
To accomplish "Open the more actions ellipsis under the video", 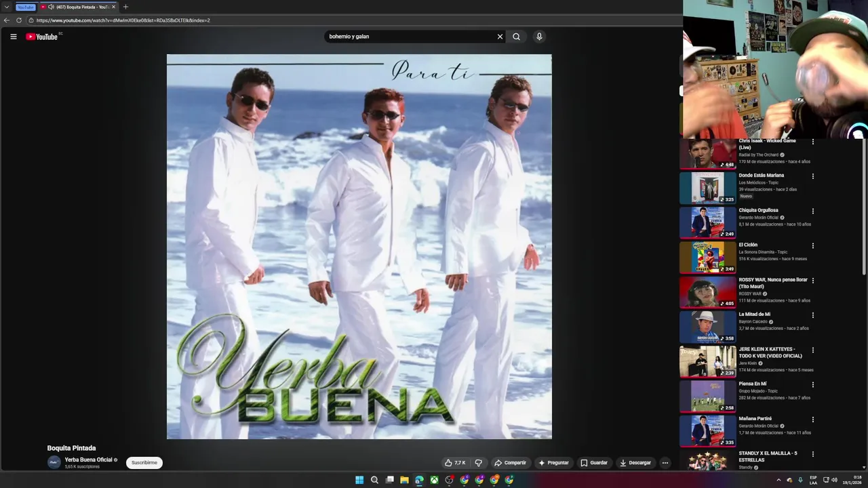I will click(665, 463).
